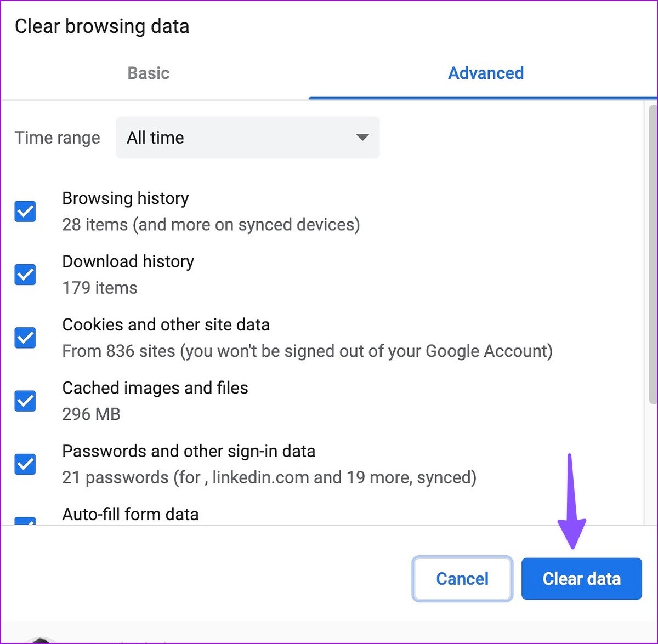Uncheck Passwords and other sign-in data

pyautogui.click(x=25, y=464)
